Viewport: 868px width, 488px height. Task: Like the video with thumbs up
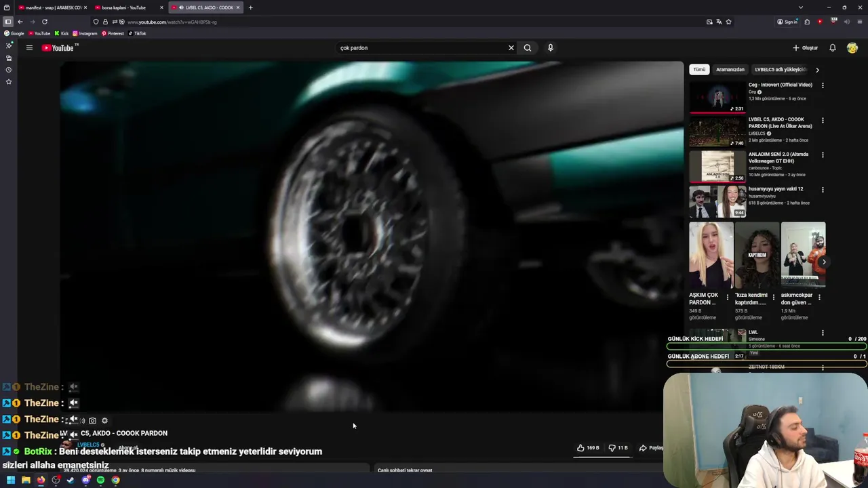pyautogui.click(x=588, y=448)
